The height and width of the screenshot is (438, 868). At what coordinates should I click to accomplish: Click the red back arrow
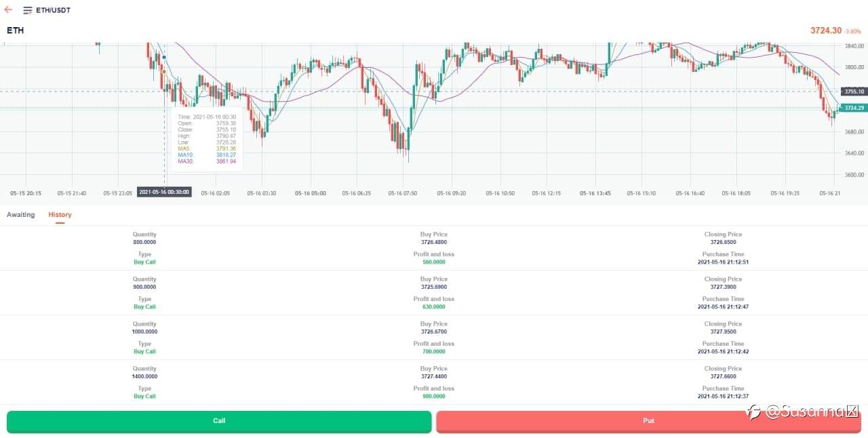click(x=8, y=10)
